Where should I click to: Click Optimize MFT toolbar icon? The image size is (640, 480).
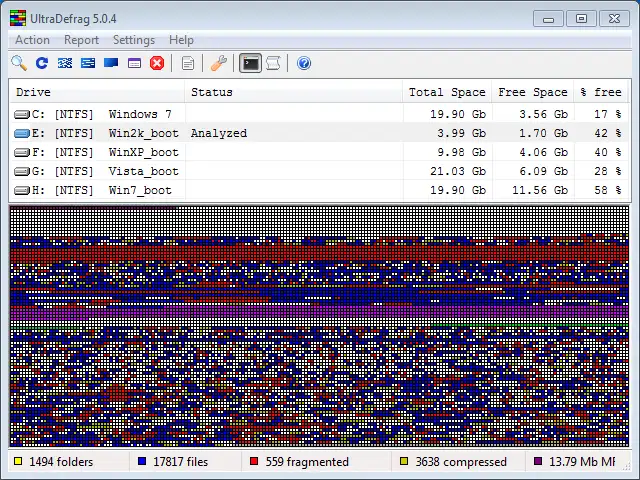click(134, 63)
